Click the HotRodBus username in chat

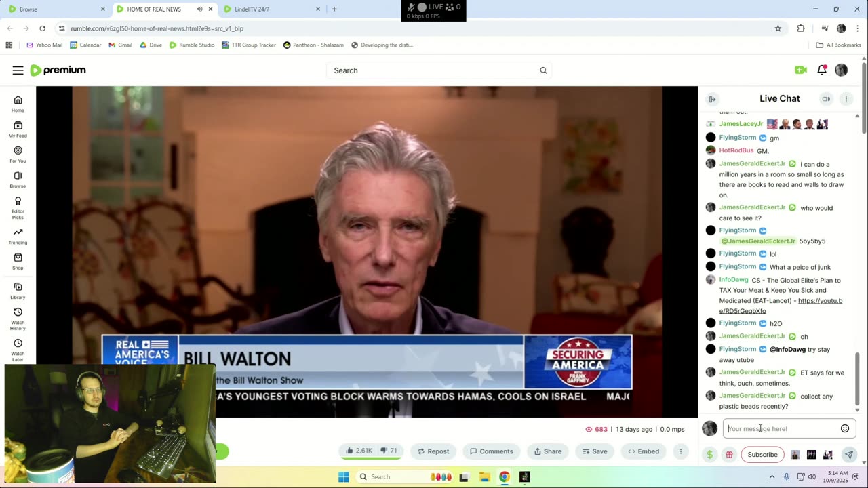click(x=736, y=150)
